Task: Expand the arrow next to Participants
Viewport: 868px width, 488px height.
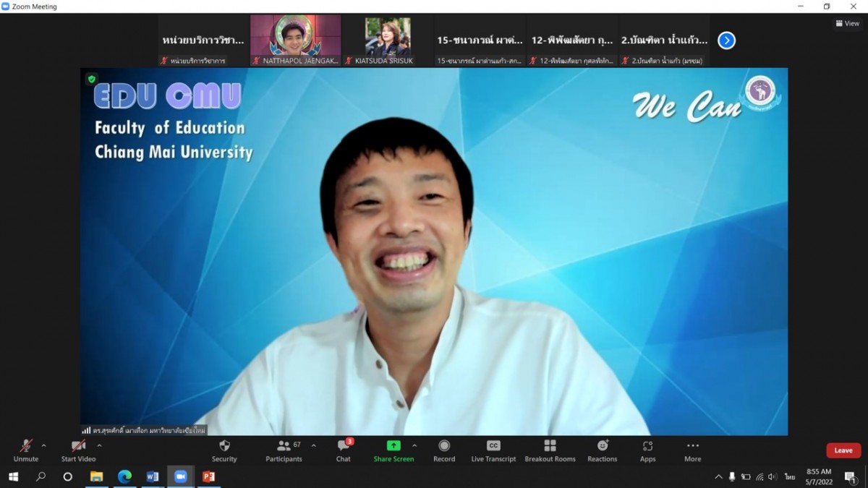Action: click(313, 445)
